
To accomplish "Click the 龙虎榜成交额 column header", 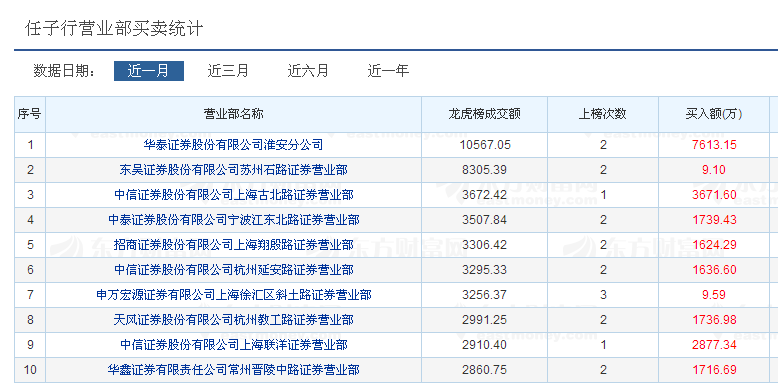I will pyautogui.click(x=484, y=114).
